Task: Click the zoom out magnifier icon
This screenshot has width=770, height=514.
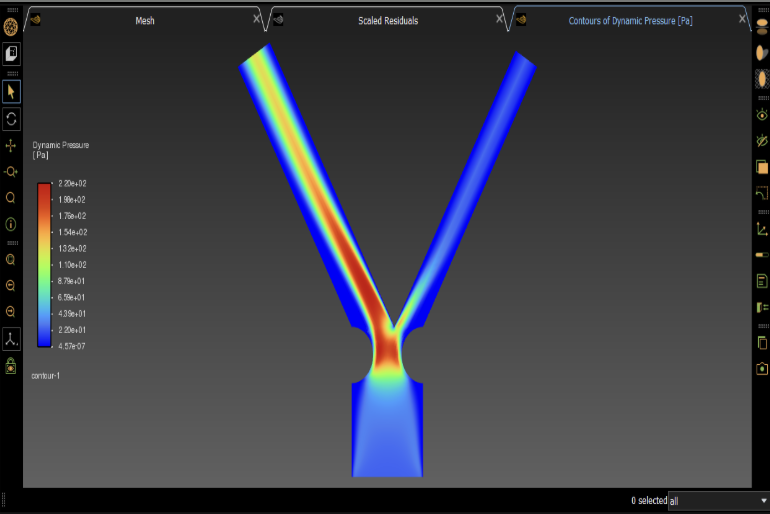Action: click(11, 312)
